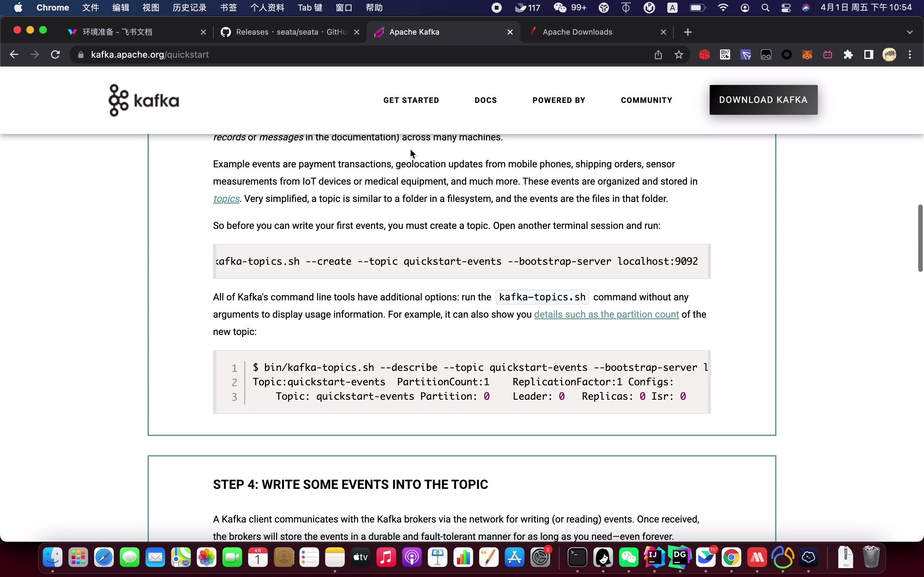Open a new tab with plus button
Image resolution: width=924 pixels, height=577 pixels.
click(688, 32)
